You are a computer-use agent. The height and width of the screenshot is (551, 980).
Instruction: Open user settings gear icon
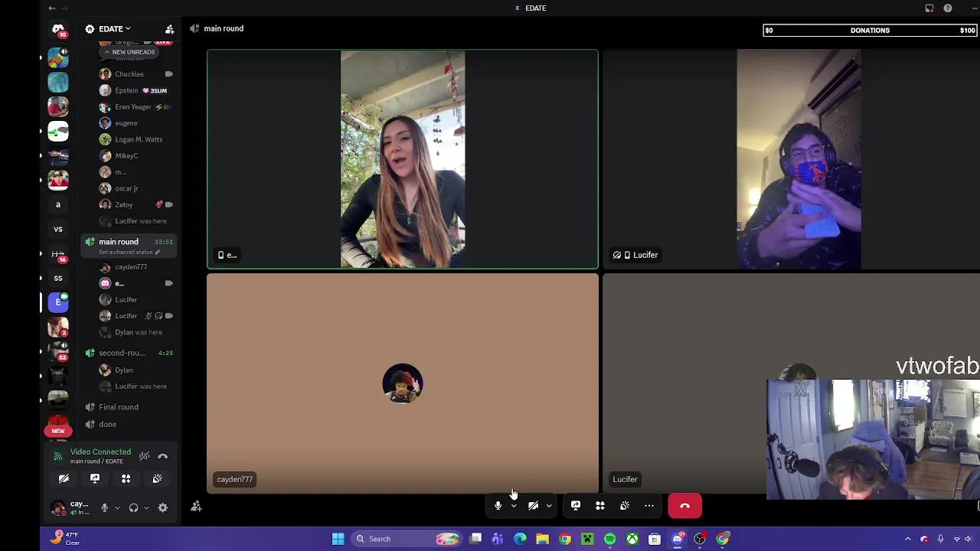point(162,507)
